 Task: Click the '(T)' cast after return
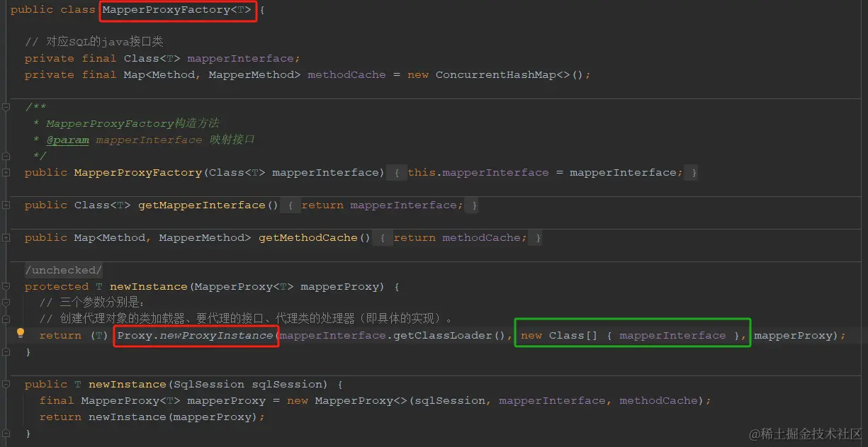click(99, 336)
